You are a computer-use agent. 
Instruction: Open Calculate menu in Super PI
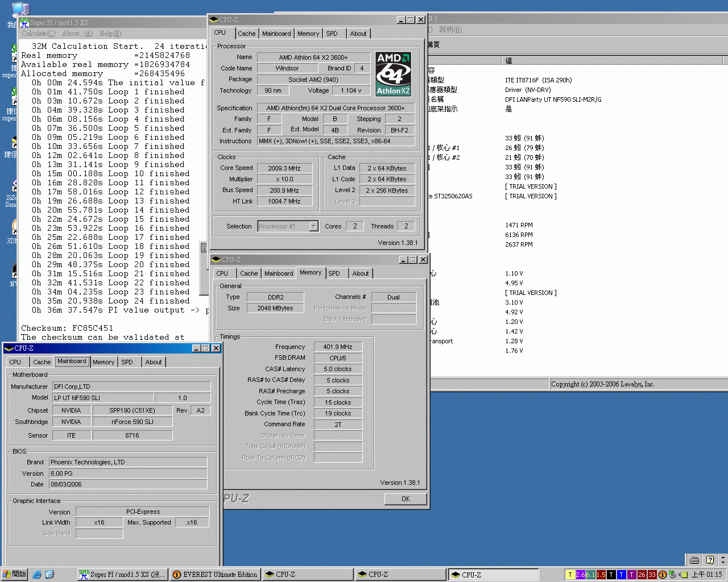39,34
